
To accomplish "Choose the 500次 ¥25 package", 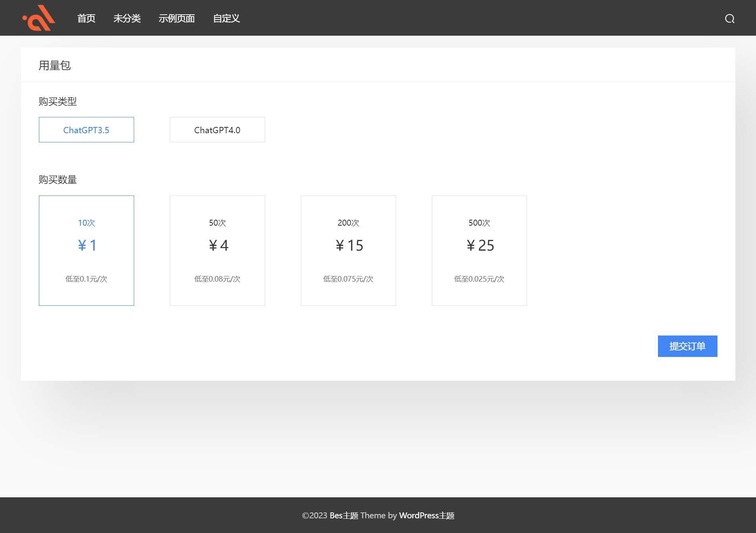I will [x=479, y=251].
